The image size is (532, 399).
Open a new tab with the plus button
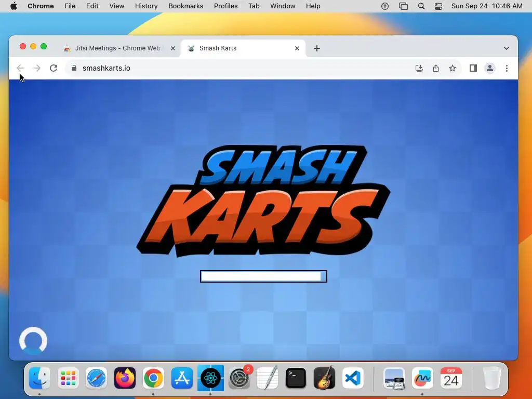click(316, 48)
